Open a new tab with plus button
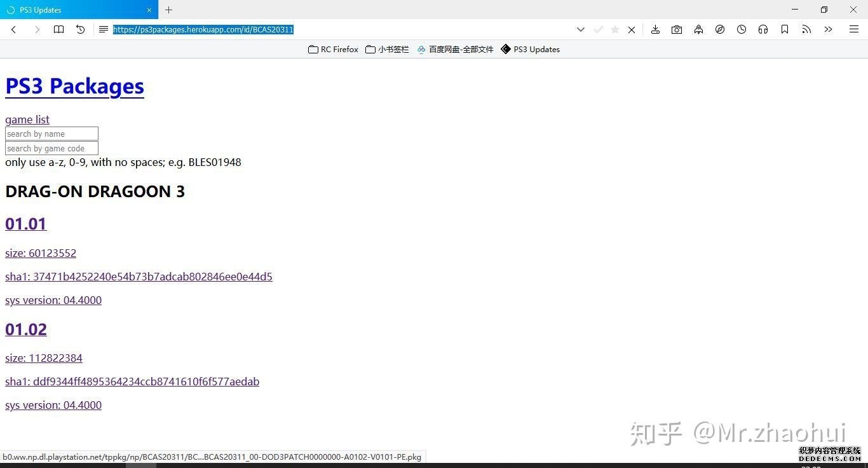Image resolution: width=868 pixels, height=468 pixels. [168, 10]
